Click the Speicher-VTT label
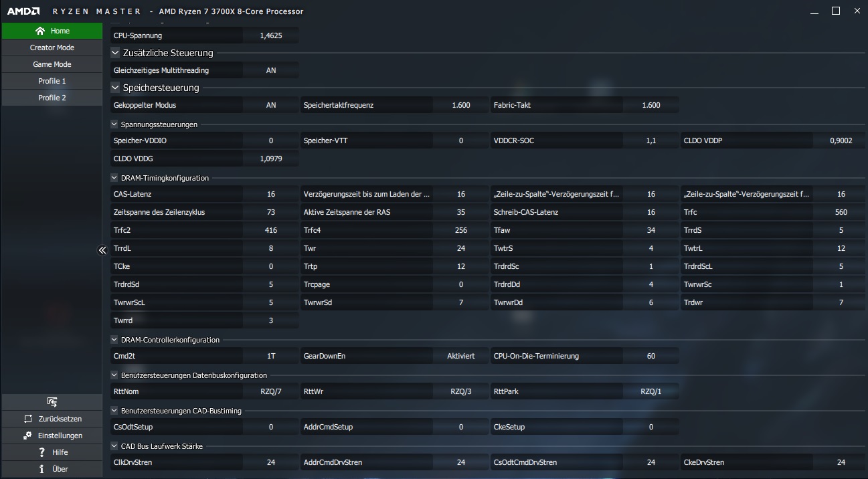The height and width of the screenshot is (479, 868). click(x=326, y=140)
